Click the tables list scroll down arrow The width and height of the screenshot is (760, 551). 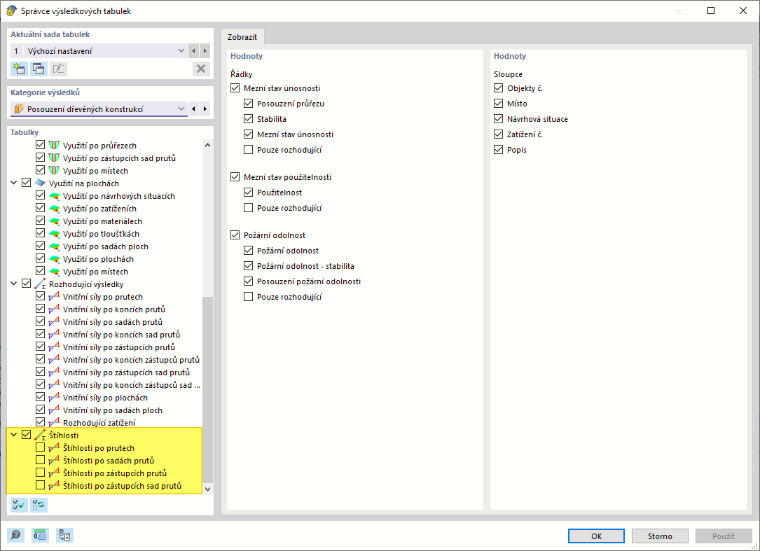click(x=207, y=489)
